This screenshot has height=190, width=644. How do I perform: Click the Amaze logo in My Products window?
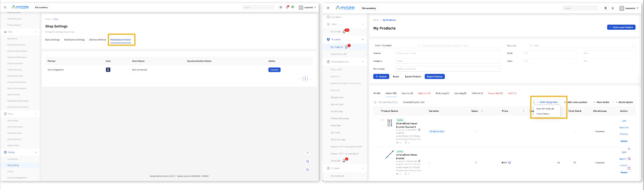click(345, 8)
